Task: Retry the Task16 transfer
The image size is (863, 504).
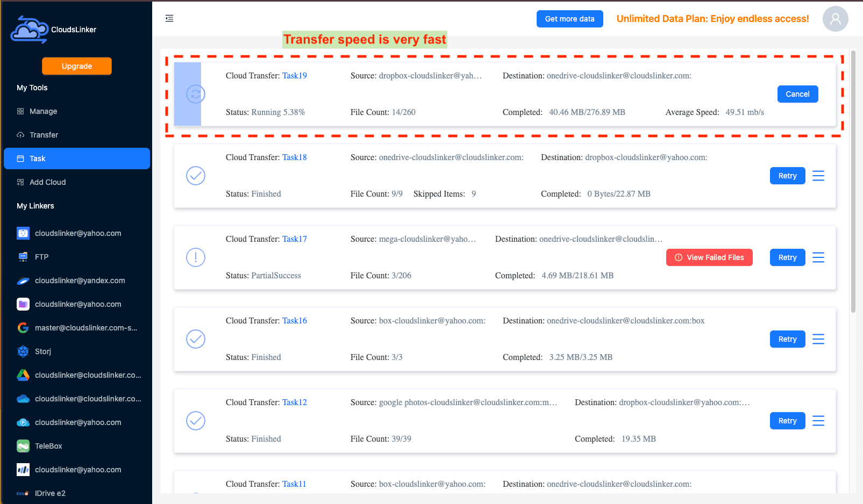Action: pyautogui.click(x=787, y=339)
